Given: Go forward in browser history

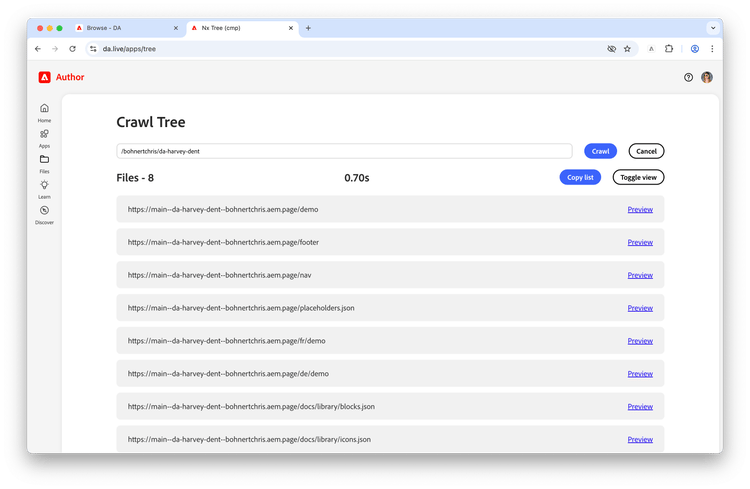Looking at the screenshot, I should (55, 49).
